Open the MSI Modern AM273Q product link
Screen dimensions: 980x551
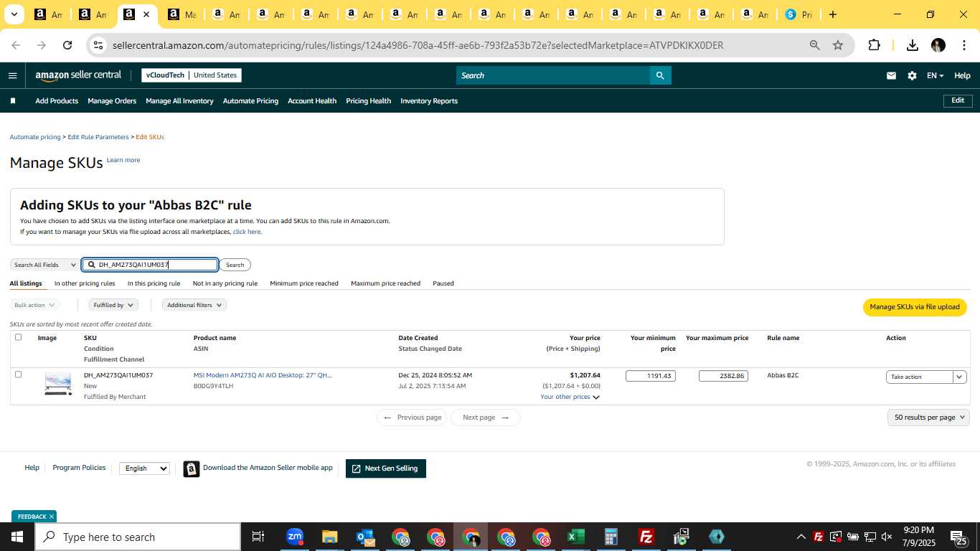[x=263, y=375]
